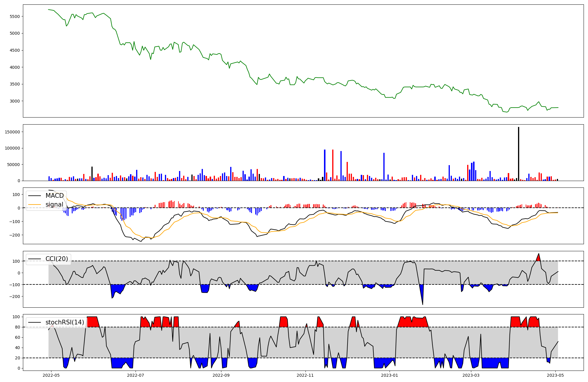The width and height of the screenshot is (588, 382).
Task: Click the 2023-05 x-axis date label
Action: click(x=556, y=375)
